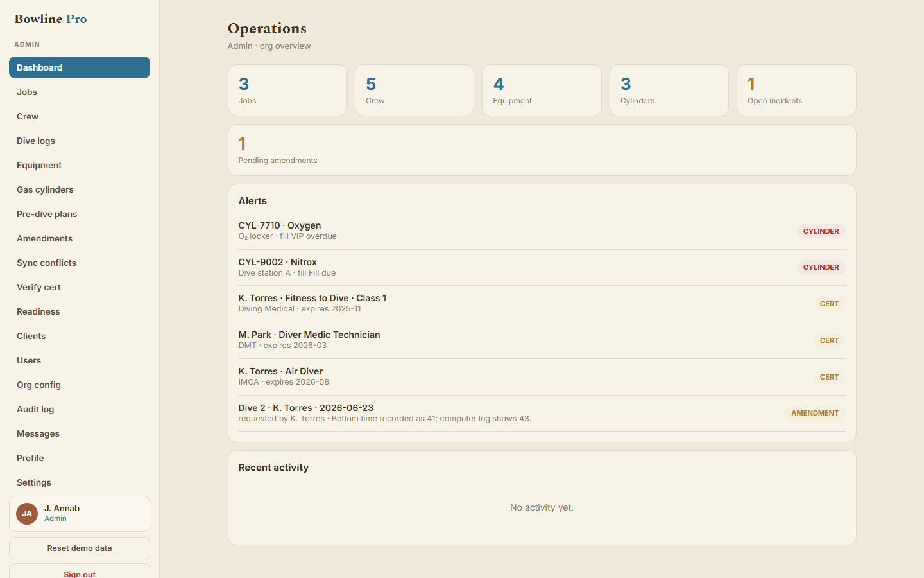
Task: Go to Profile
Action: [x=80, y=458]
